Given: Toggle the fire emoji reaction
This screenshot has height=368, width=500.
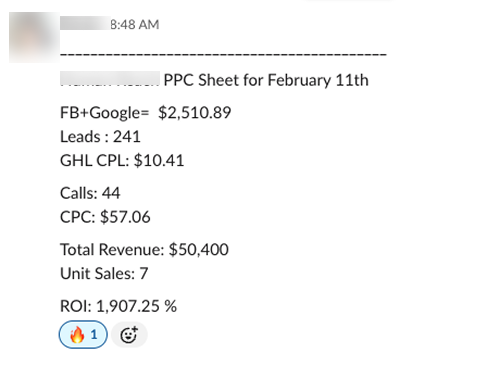Looking at the screenshot, I should (x=83, y=334).
